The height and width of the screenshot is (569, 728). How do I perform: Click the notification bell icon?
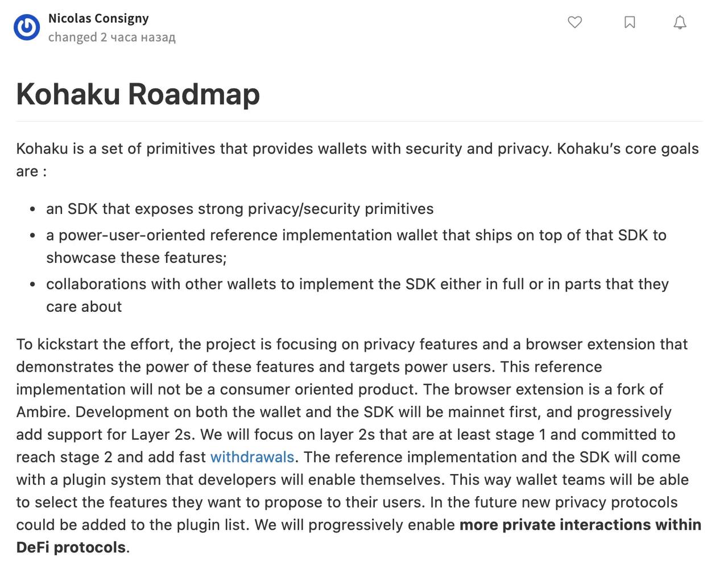680,22
